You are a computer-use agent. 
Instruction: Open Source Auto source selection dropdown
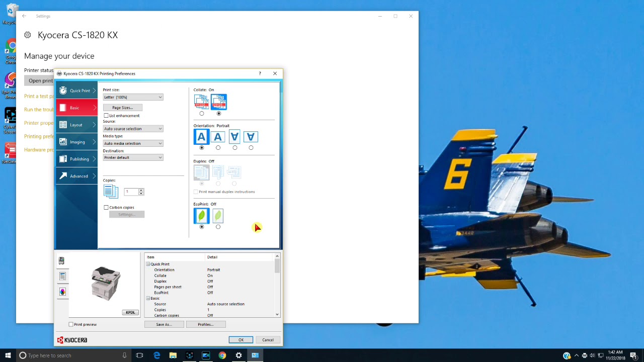tap(133, 129)
